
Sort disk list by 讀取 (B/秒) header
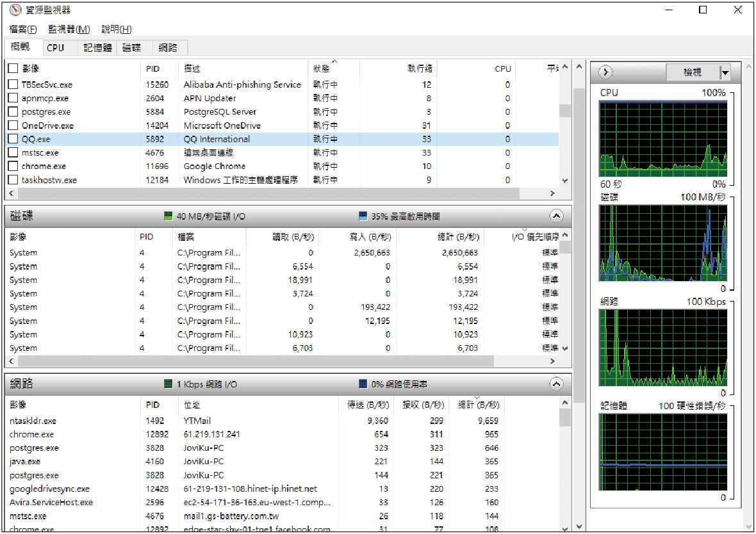(x=282, y=237)
